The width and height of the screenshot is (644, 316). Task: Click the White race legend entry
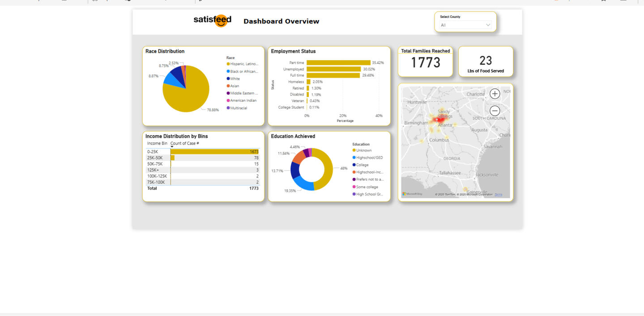(x=235, y=79)
